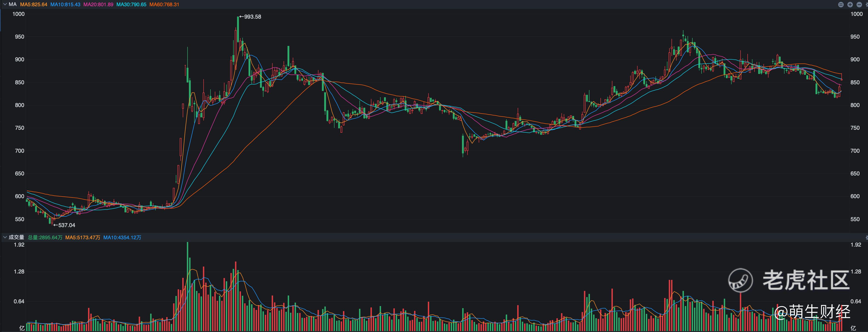Select the MA indicator label
The image size is (868, 332).
[x=12, y=4]
